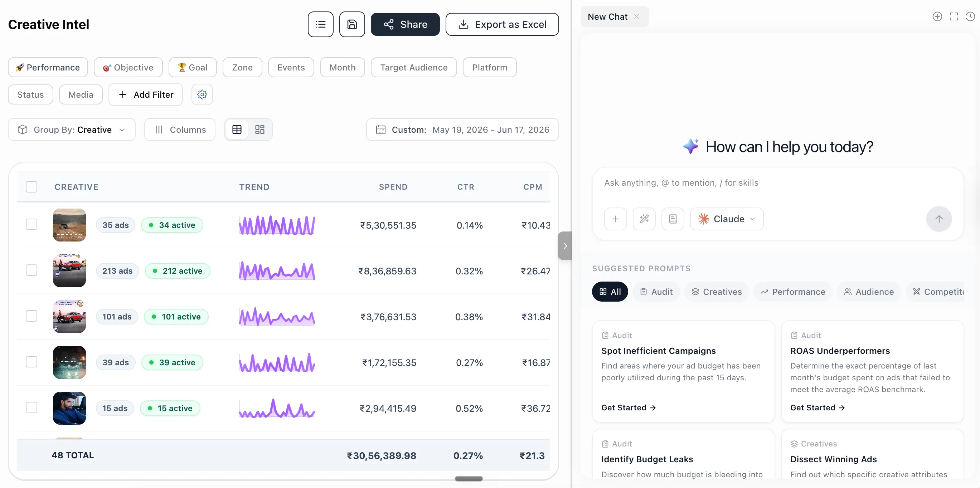The image size is (980, 488).
Task: Click the 101 ads count badge
Action: tap(117, 317)
